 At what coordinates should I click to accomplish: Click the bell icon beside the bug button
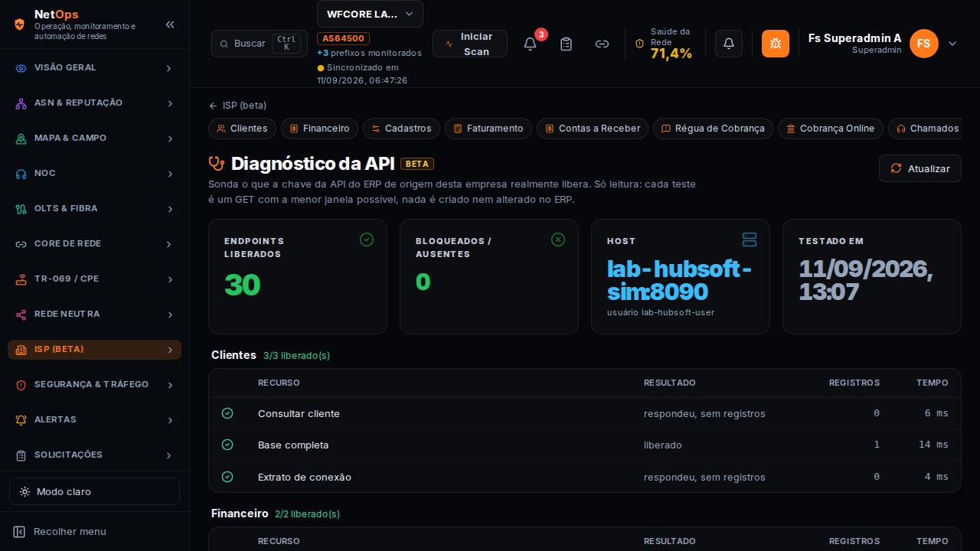(x=729, y=44)
